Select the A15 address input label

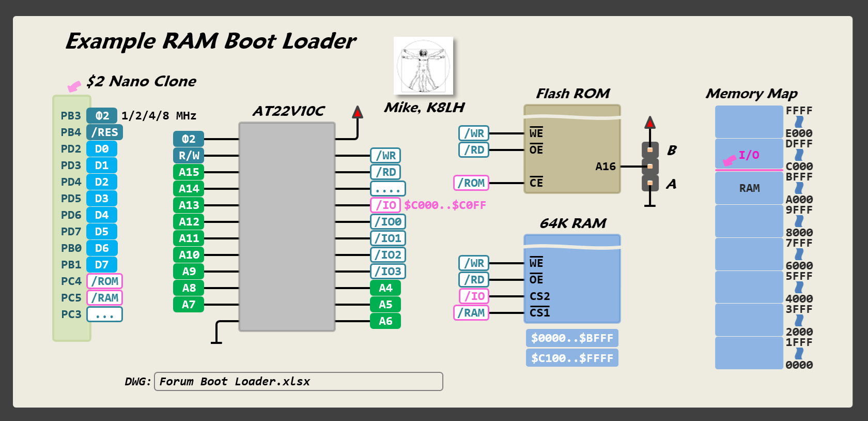point(189,172)
